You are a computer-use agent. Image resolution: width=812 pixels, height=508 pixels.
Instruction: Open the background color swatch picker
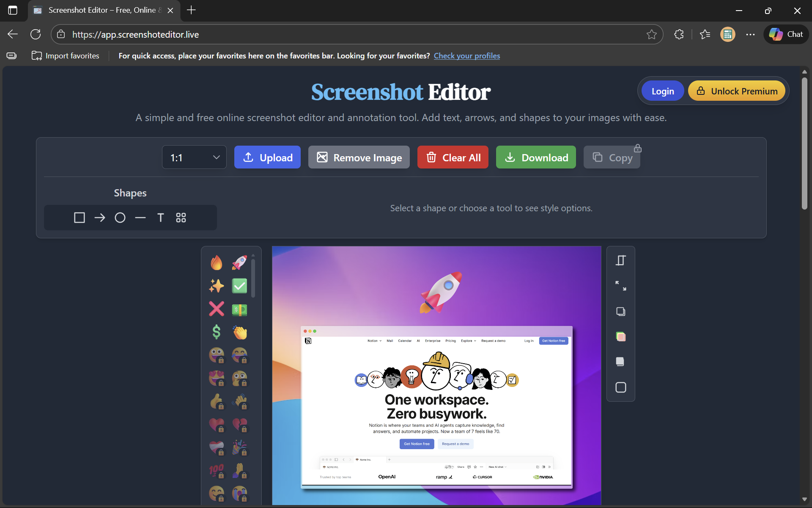(620, 337)
